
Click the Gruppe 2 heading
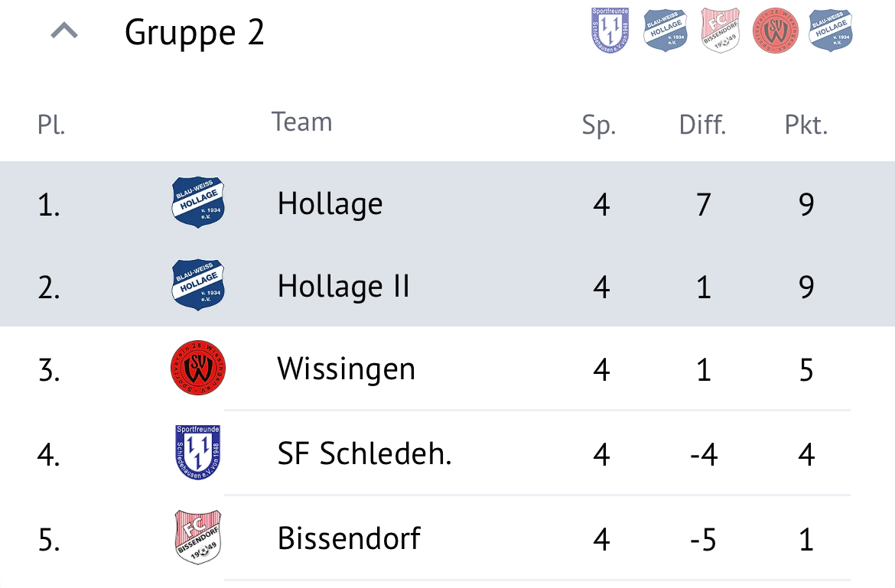click(x=194, y=33)
